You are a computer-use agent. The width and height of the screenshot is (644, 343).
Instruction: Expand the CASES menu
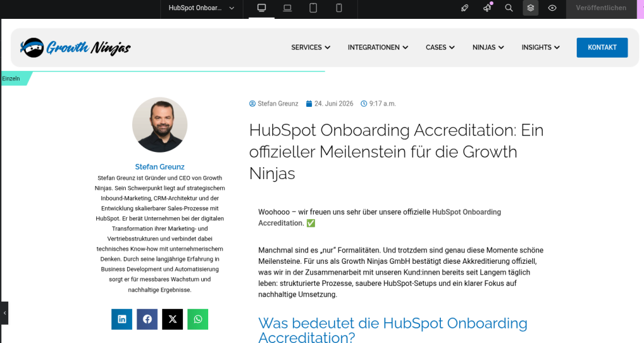point(440,48)
